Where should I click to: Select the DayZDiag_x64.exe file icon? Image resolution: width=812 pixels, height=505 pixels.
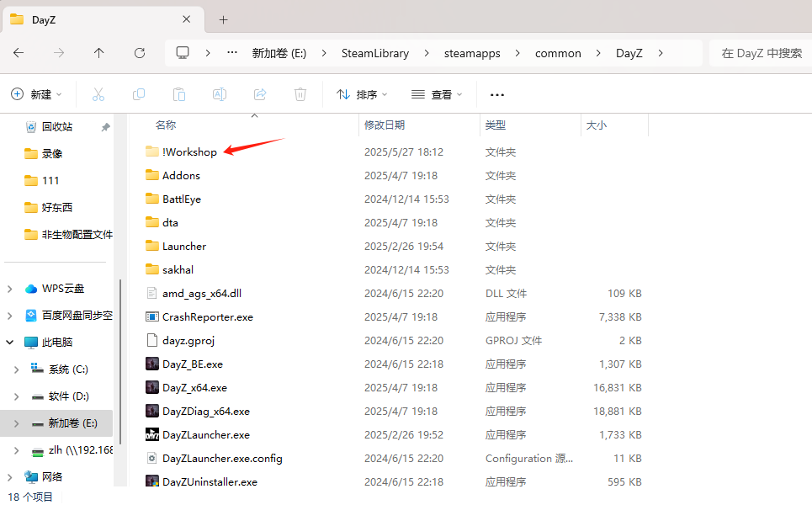151,411
